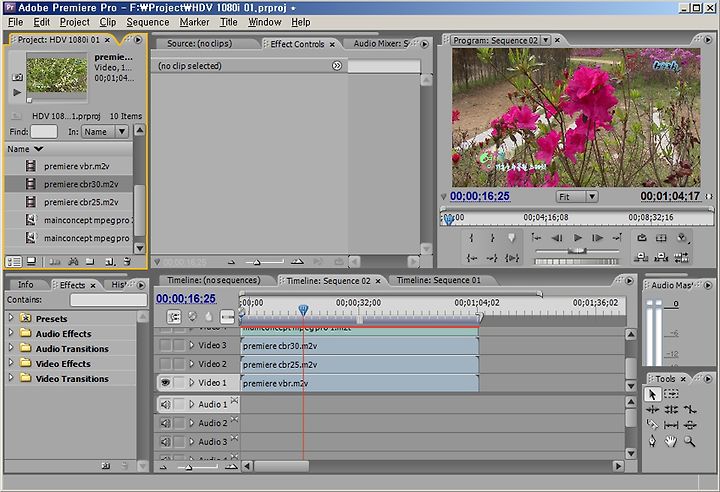Expand the Audio Transitions folder
Viewport: 720px width, 492px height.
click(x=11, y=348)
